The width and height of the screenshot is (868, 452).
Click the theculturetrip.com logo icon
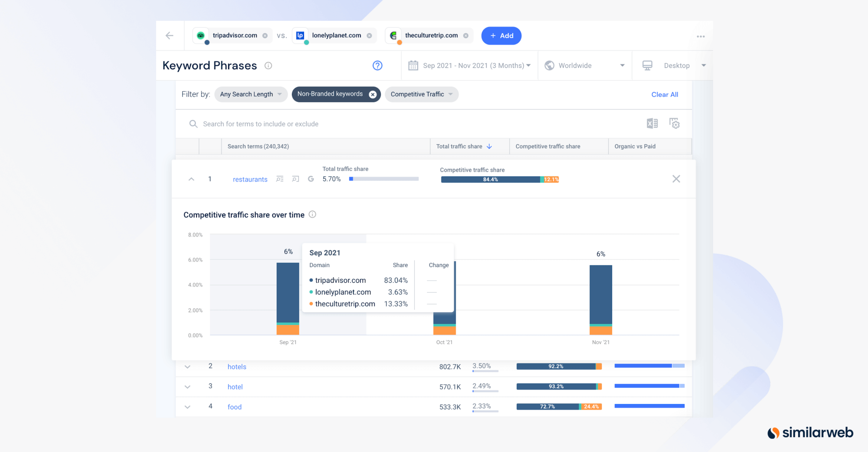pyautogui.click(x=393, y=35)
